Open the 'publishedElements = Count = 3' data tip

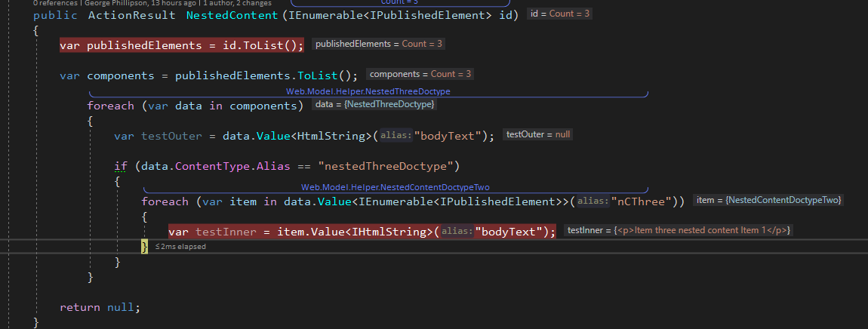[x=379, y=44]
